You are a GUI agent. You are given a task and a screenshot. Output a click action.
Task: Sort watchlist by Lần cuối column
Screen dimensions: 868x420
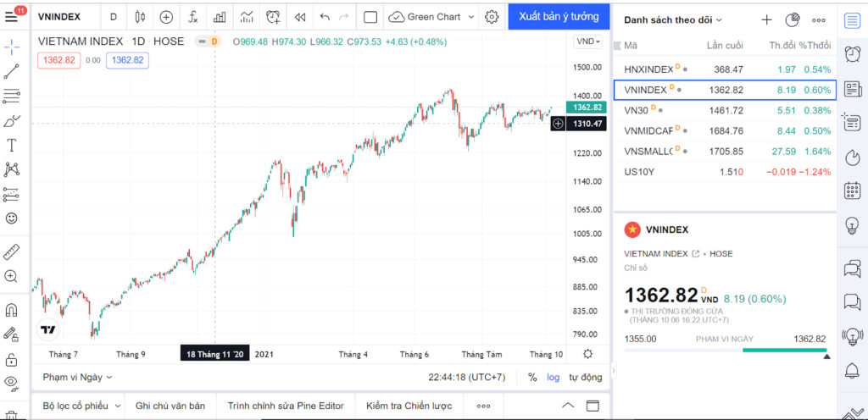tap(725, 46)
